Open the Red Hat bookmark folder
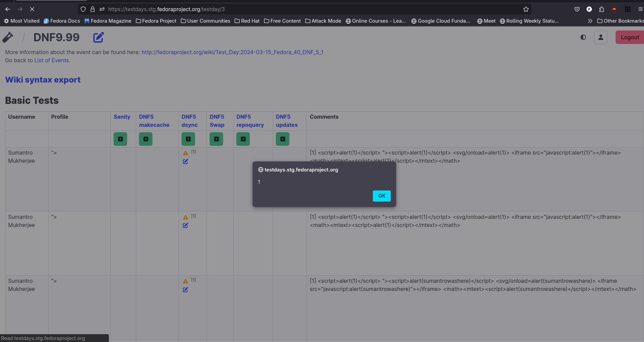 (247, 21)
